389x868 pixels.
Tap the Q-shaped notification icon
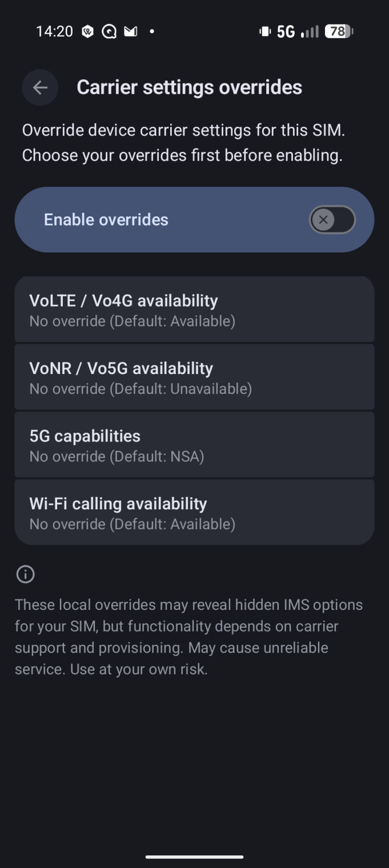(109, 32)
